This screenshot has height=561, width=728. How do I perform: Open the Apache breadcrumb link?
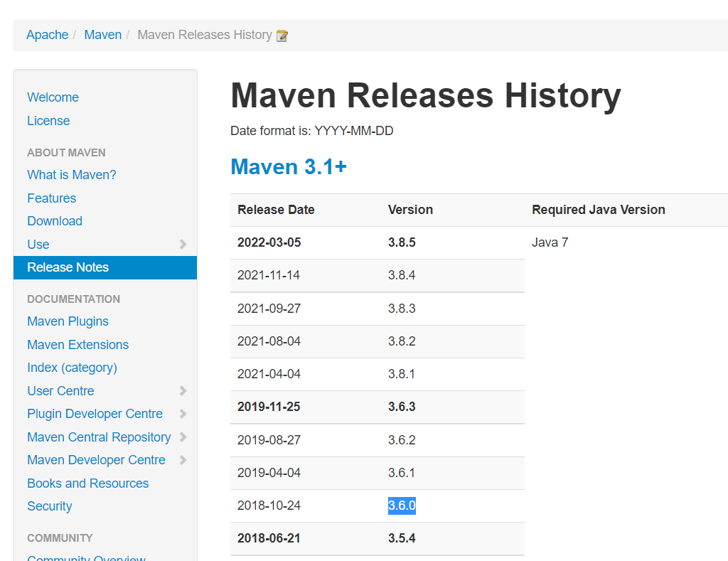tap(48, 35)
